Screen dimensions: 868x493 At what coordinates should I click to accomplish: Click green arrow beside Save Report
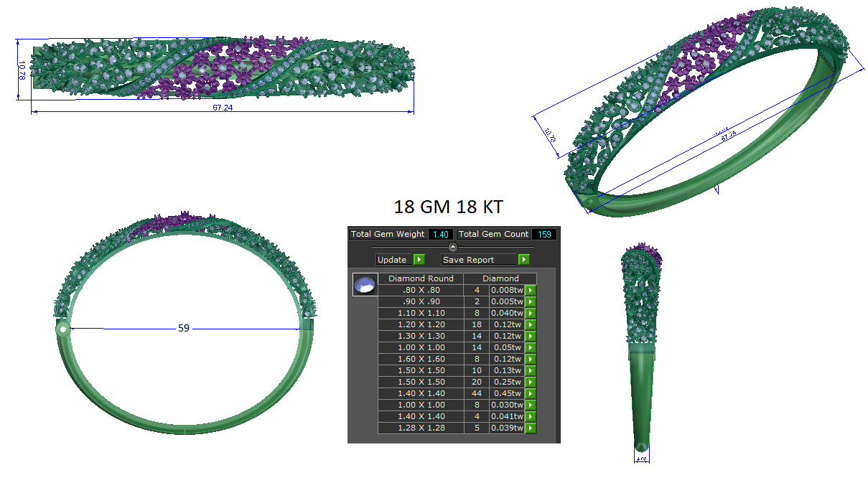pos(524,260)
